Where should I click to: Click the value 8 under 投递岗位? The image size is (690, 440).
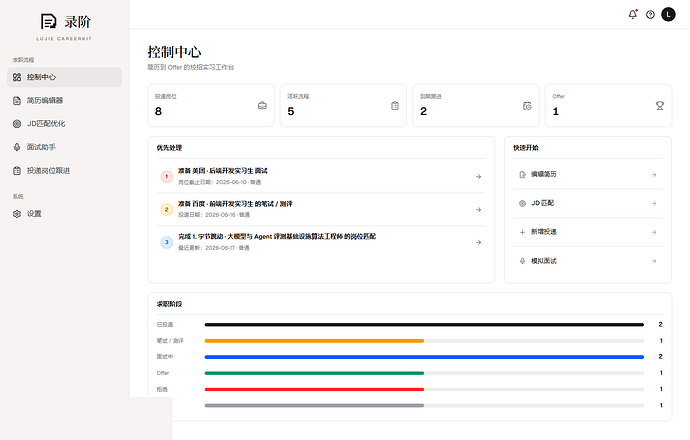coord(158,111)
